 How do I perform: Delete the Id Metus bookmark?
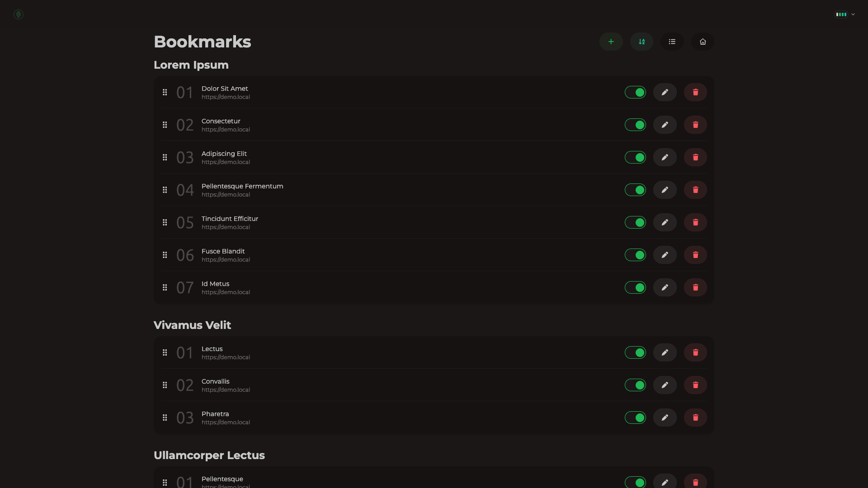tap(695, 287)
